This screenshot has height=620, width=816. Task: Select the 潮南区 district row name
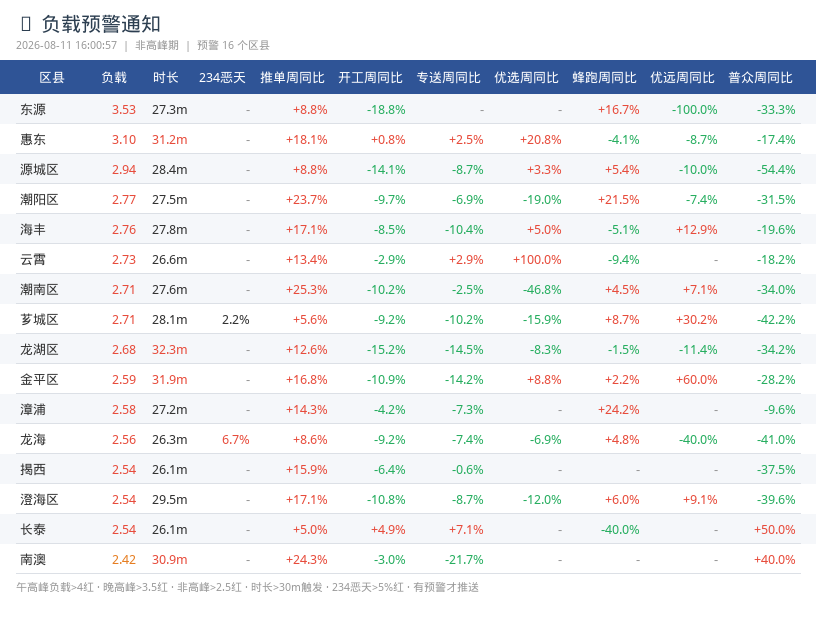(x=39, y=289)
